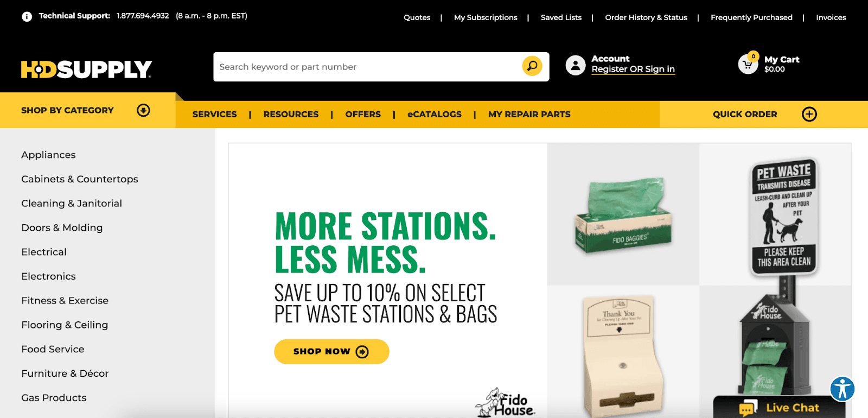This screenshot has height=418, width=868.
Task: Select Cabinets & Countertops category
Action: (x=79, y=179)
